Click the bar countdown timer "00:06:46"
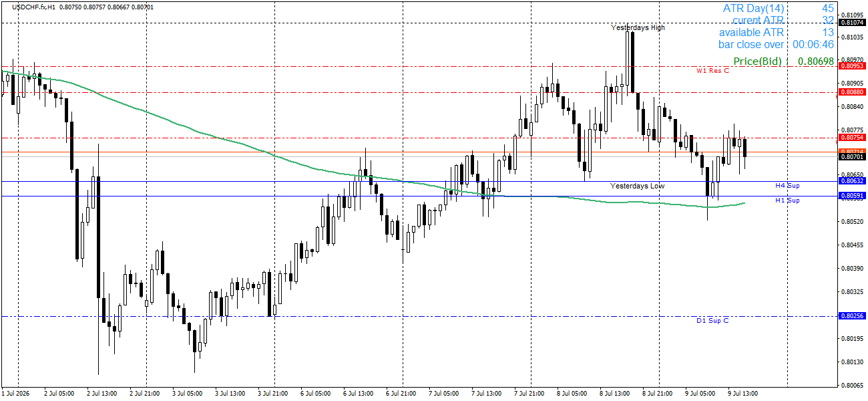Screen dimensions: 868x401 pos(813,44)
